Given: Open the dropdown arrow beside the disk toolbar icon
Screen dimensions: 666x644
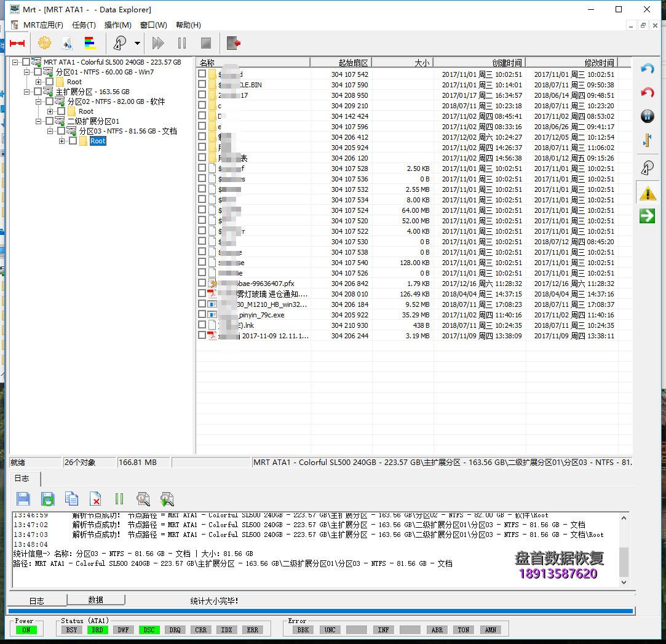Looking at the screenshot, I should [137, 44].
